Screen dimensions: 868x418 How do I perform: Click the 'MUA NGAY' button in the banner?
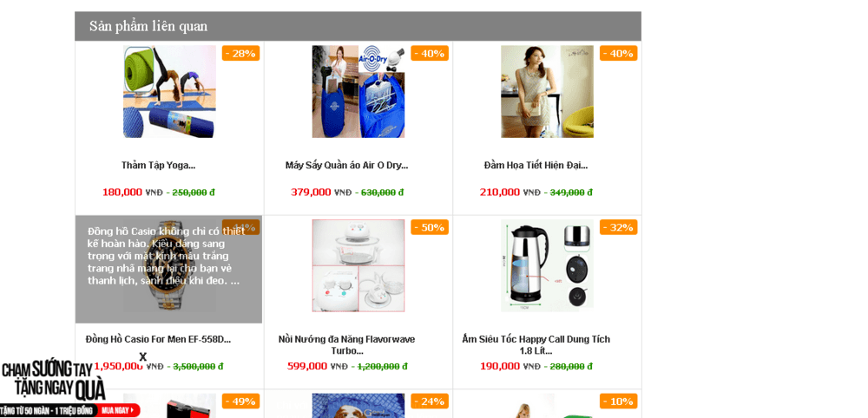click(x=119, y=410)
